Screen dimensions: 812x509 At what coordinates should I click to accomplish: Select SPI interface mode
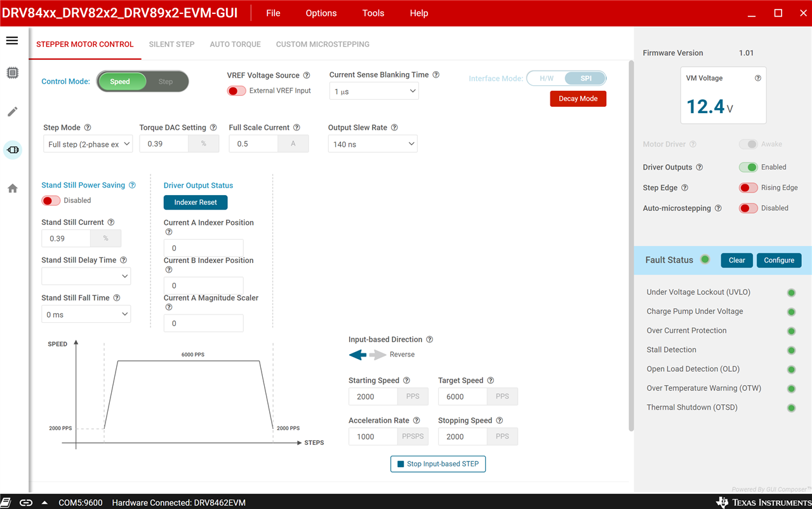[x=585, y=79]
